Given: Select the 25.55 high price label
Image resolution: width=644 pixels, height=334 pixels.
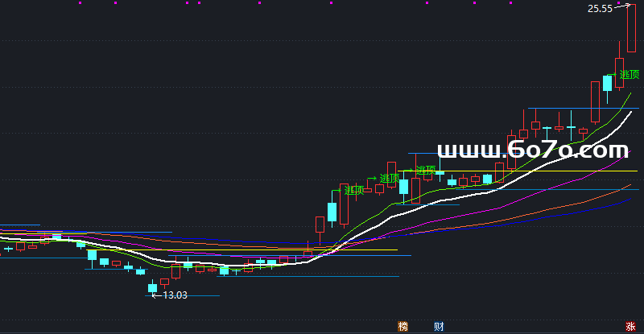Looking at the screenshot, I should (600, 9).
